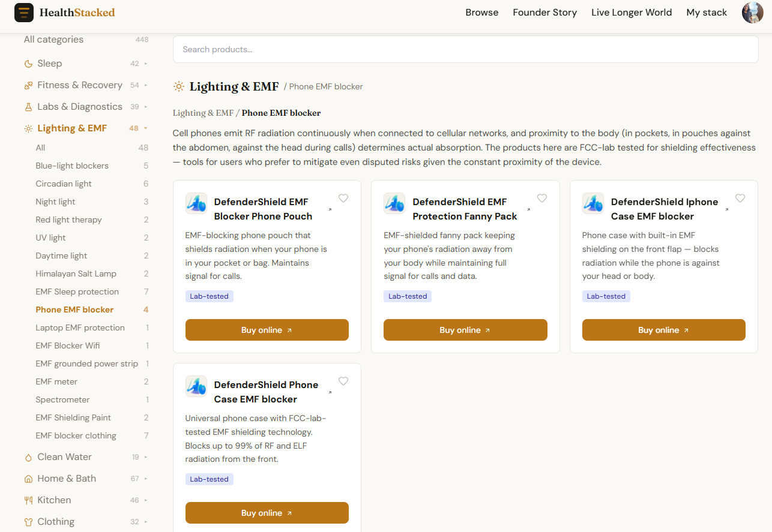Open external link arrow for EMF Protection Fanny Pack
Screen dimensions: 772x532
tap(528, 209)
